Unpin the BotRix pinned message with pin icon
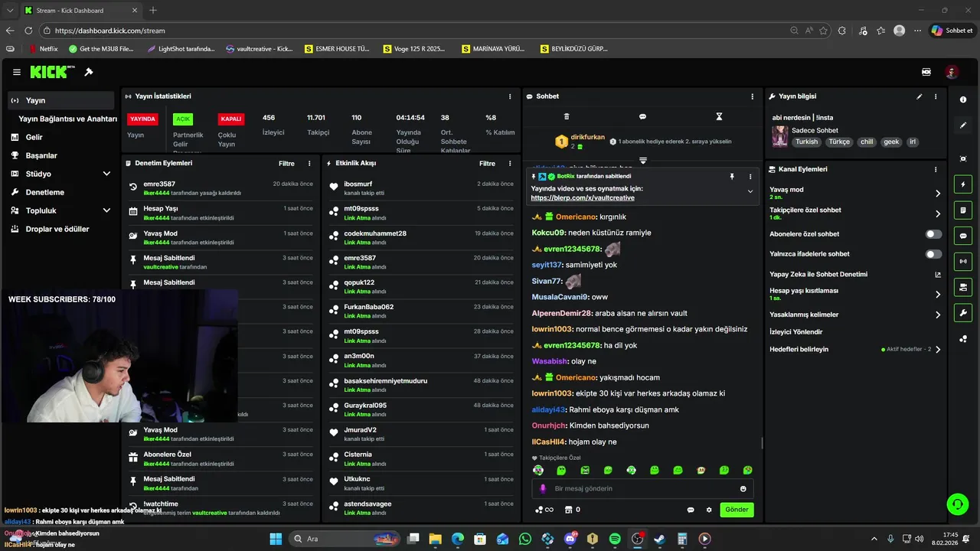The width and height of the screenshot is (980, 551). pyautogui.click(x=732, y=176)
